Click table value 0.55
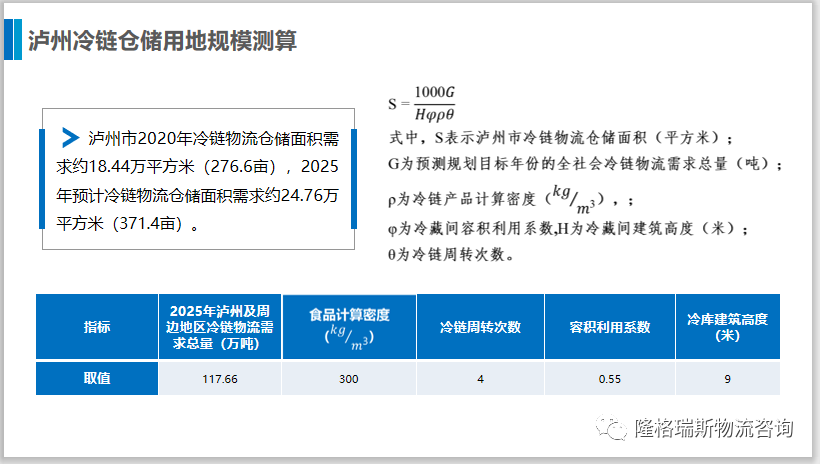 click(610, 378)
